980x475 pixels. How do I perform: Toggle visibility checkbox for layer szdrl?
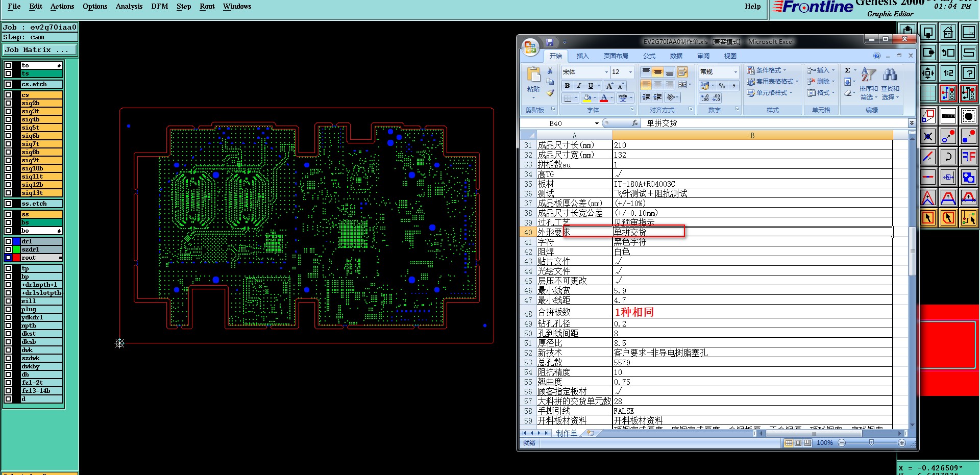[x=8, y=249]
